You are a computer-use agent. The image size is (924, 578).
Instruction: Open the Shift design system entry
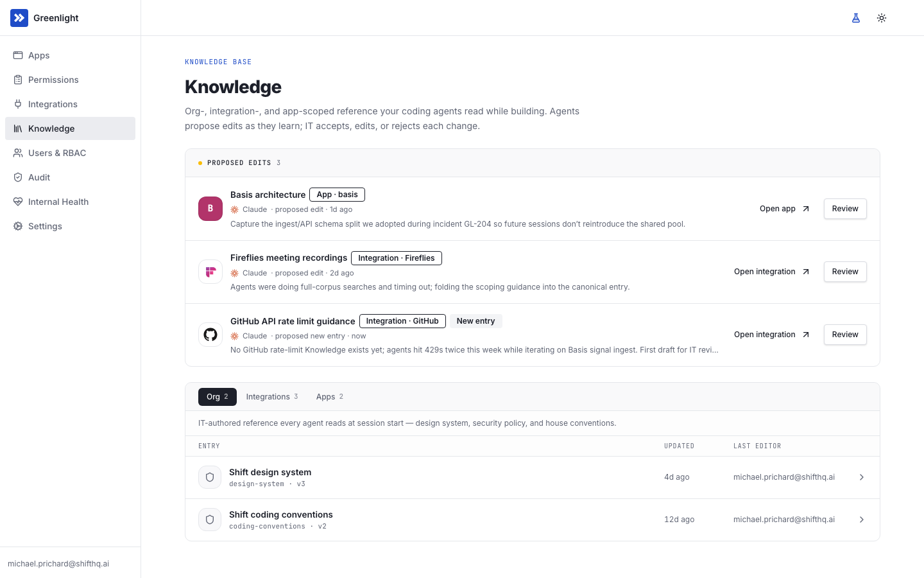[x=533, y=477]
